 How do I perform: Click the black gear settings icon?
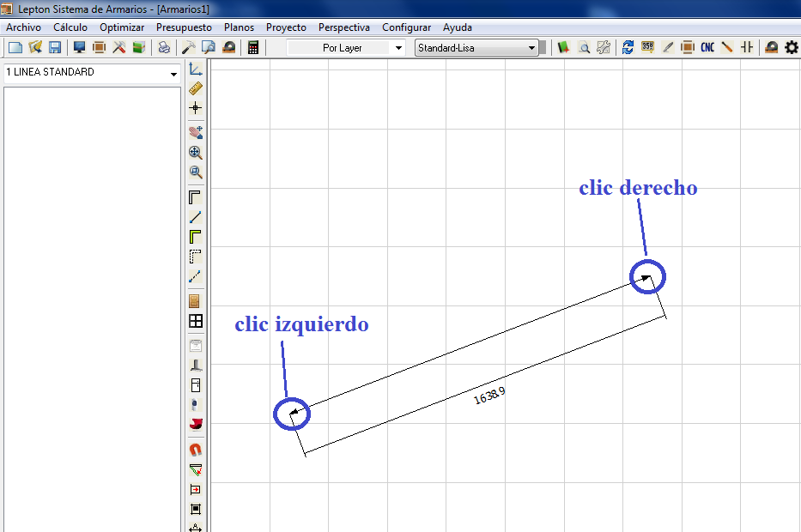coord(792,47)
